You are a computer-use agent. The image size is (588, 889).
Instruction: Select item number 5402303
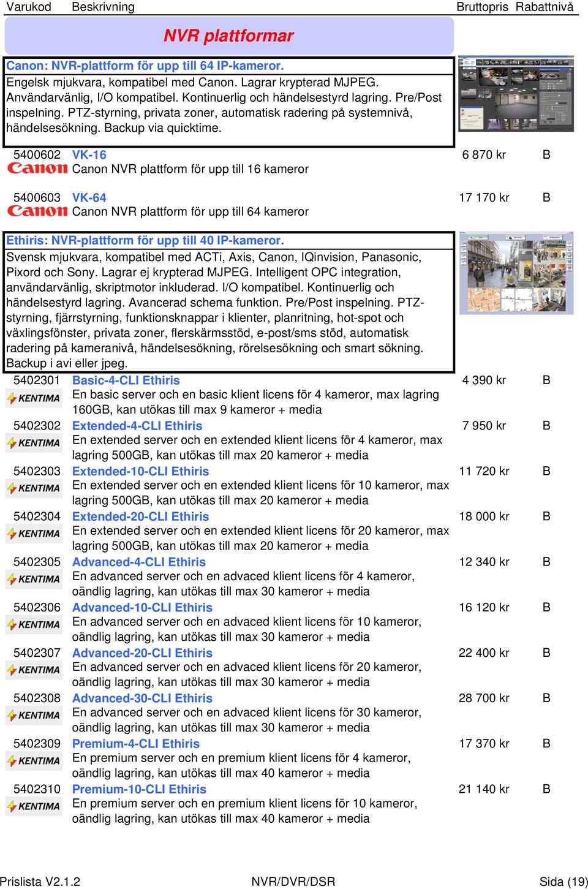(x=37, y=471)
